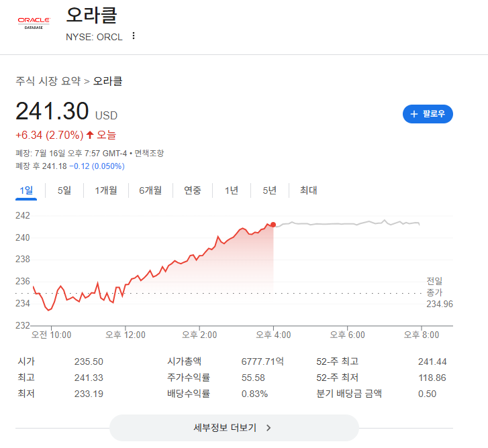Click the 오후 4:00 axis label

(x=273, y=335)
